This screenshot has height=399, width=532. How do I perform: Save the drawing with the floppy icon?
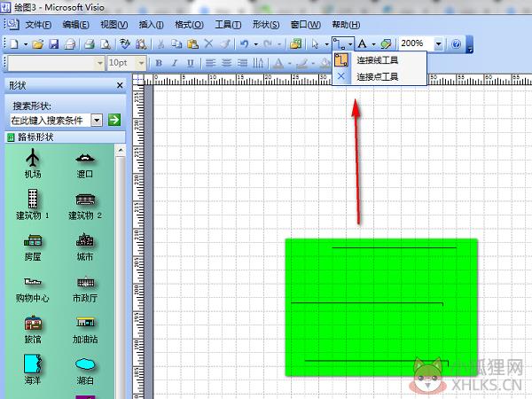point(54,44)
